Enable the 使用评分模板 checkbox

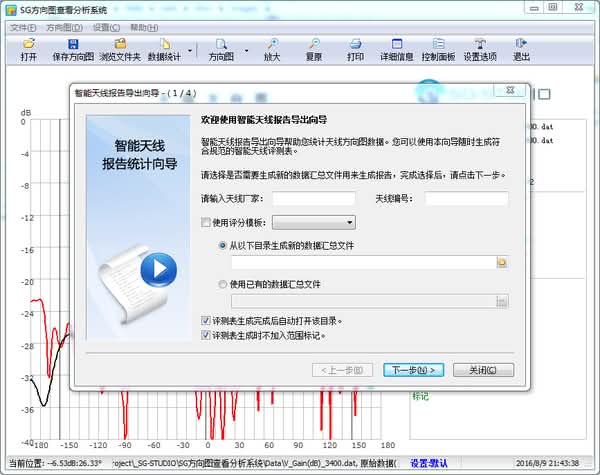(206, 222)
